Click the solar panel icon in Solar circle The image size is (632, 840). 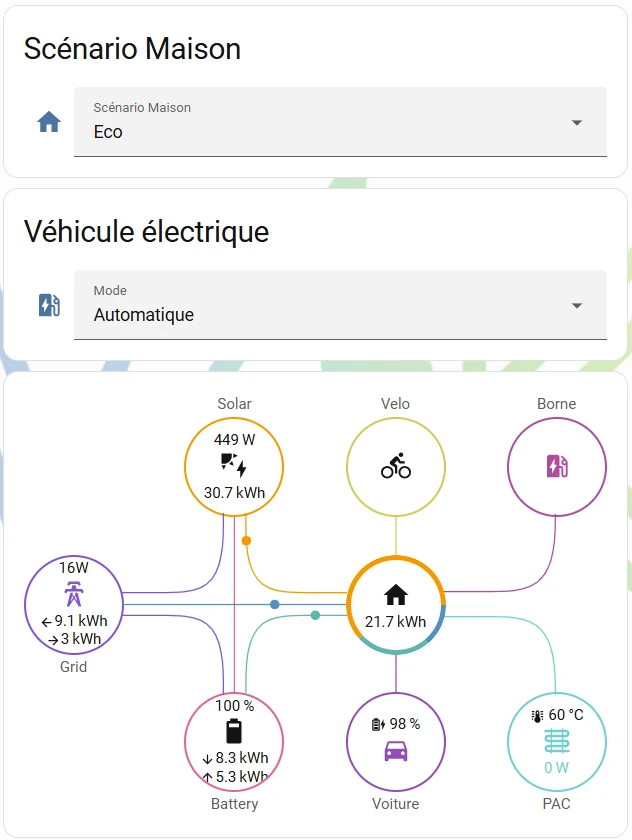click(x=234, y=465)
